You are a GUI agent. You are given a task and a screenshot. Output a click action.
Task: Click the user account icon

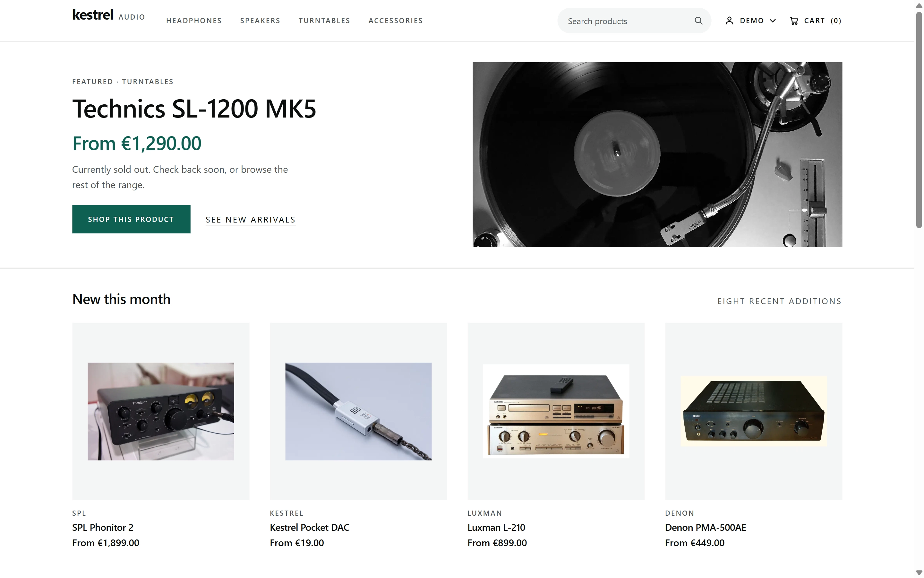pyautogui.click(x=729, y=21)
